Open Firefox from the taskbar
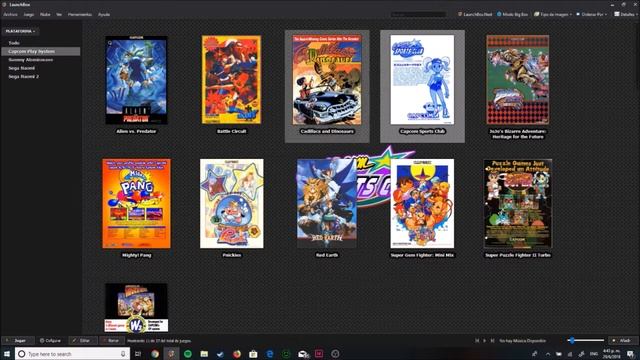 tap(237, 354)
